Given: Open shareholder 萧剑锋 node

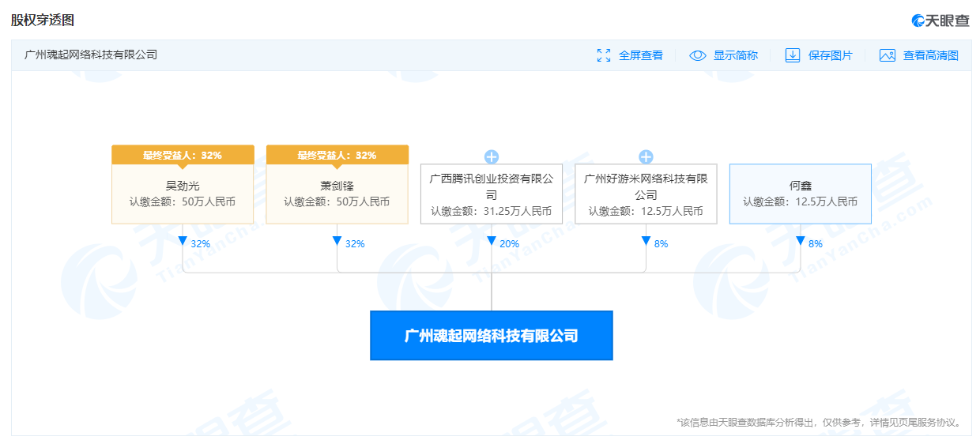Looking at the screenshot, I should pyautogui.click(x=337, y=194).
